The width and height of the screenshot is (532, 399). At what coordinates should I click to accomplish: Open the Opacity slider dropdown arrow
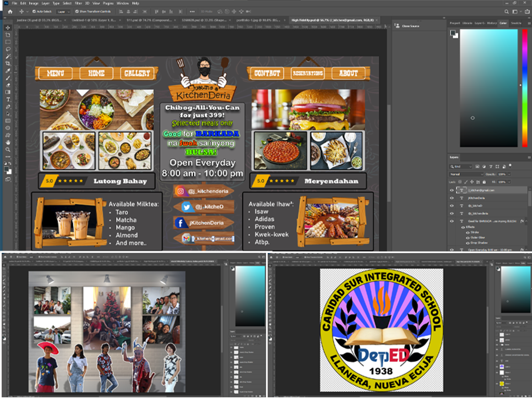pyautogui.click(x=509, y=174)
